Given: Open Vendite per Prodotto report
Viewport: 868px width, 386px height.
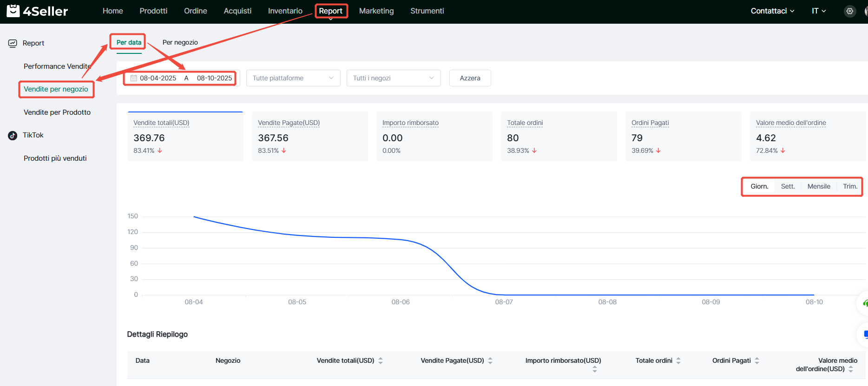Looking at the screenshot, I should [x=57, y=112].
